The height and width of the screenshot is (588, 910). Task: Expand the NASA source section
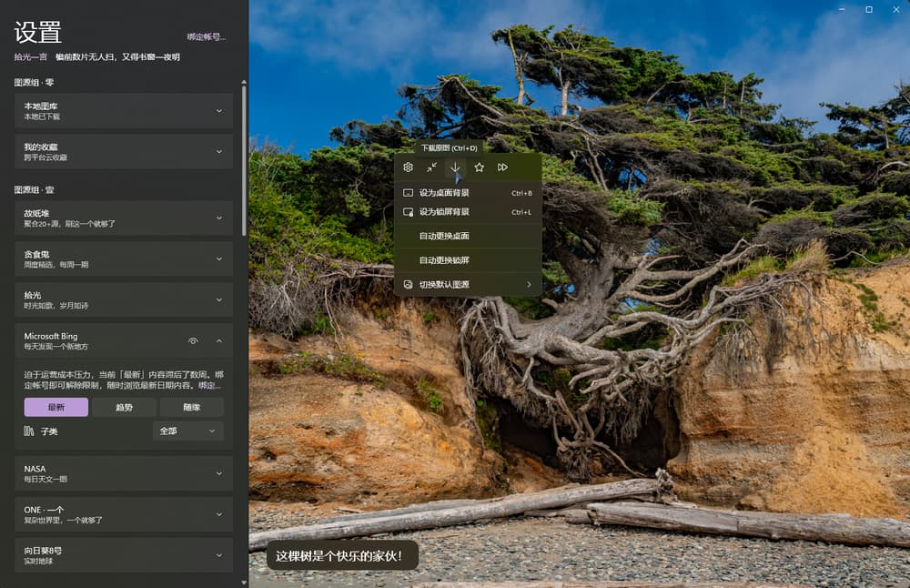[x=218, y=473]
